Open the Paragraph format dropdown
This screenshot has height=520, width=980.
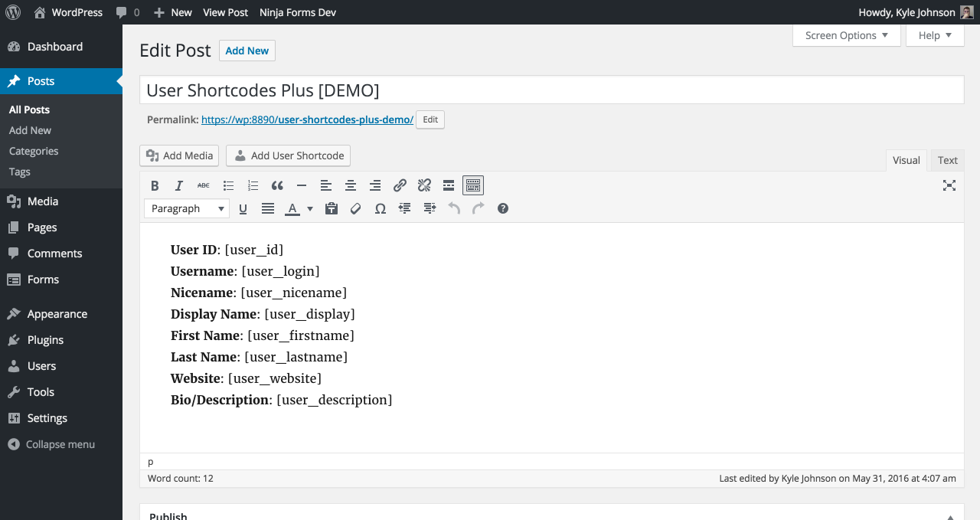tap(187, 208)
